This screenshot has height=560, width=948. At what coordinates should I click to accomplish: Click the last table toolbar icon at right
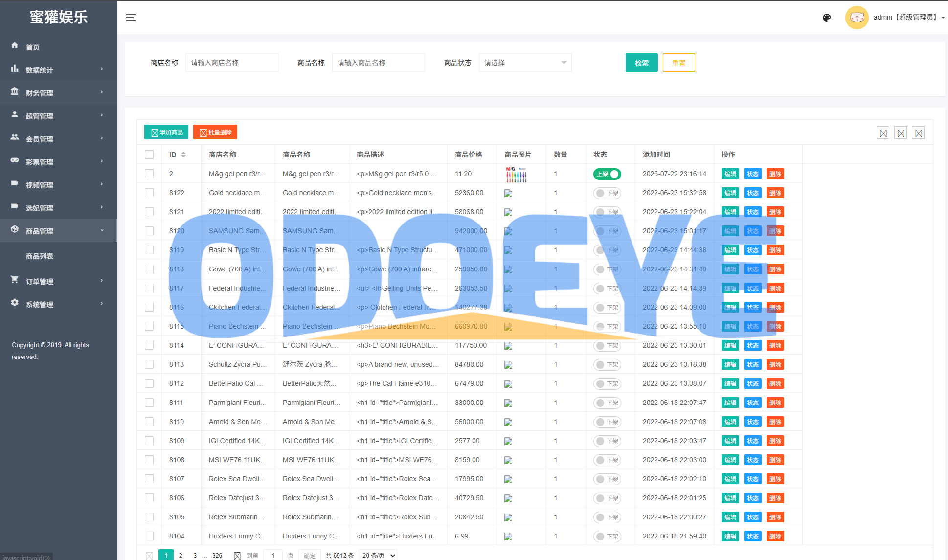[x=918, y=133]
